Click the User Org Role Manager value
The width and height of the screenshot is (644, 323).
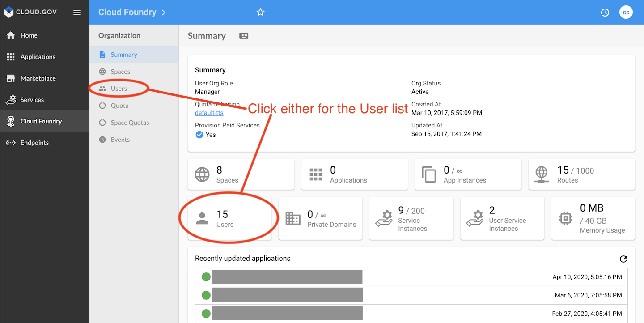click(208, 92)
